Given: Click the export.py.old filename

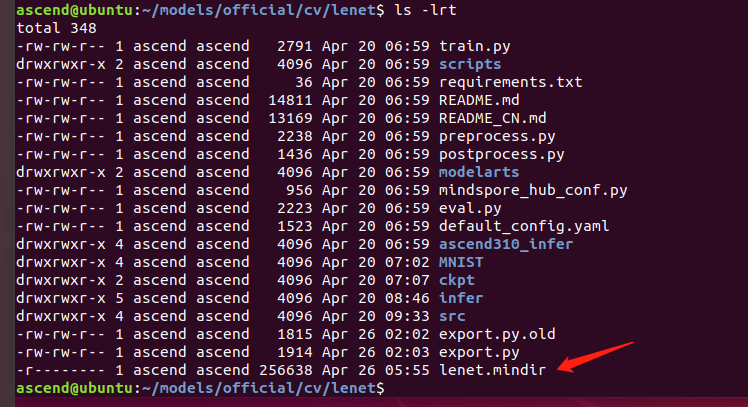Looking at the screenshot, I should coord(497,334).
